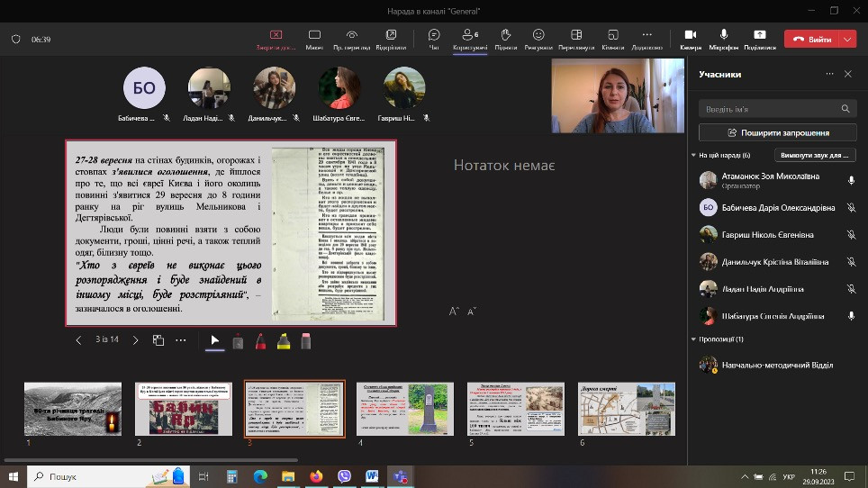
Task: Select the yellow highlighter tool
Action: (x=283, y=341)
